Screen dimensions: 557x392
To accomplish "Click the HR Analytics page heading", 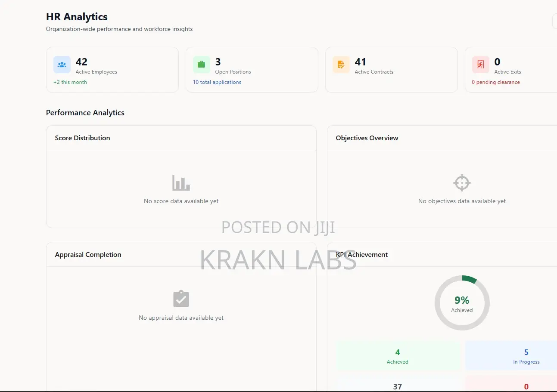I will [x=77, y=17].
